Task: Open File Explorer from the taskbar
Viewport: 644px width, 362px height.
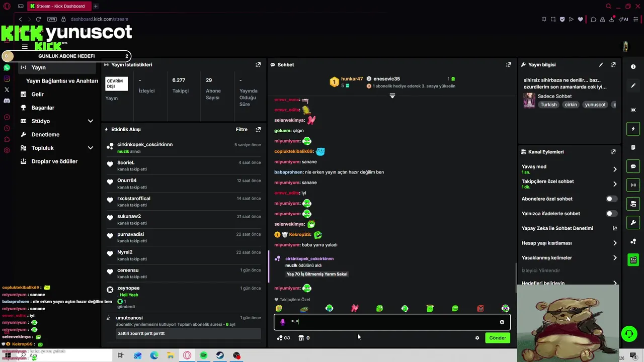Action: tap(171, 355)
